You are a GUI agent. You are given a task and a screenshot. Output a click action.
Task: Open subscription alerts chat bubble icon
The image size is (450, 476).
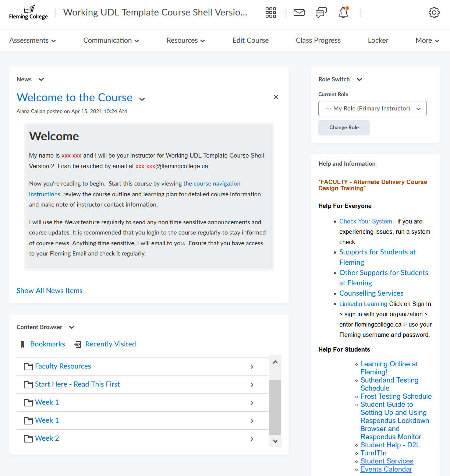click(321, 13)
